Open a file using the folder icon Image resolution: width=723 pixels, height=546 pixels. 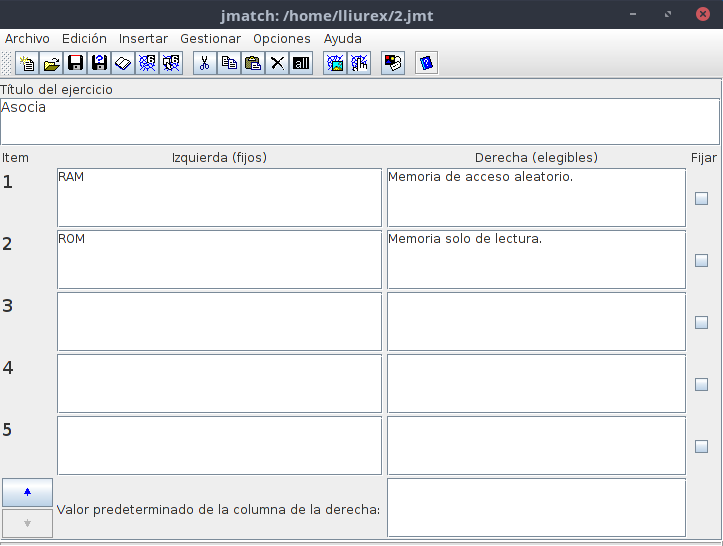pos(52,63)
